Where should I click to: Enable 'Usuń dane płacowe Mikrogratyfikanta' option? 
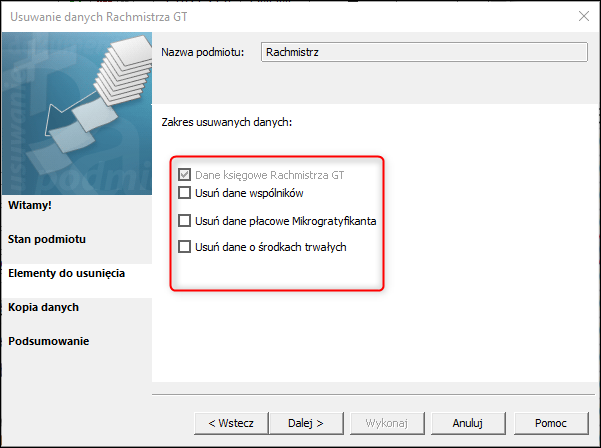[x=184, y=221]
